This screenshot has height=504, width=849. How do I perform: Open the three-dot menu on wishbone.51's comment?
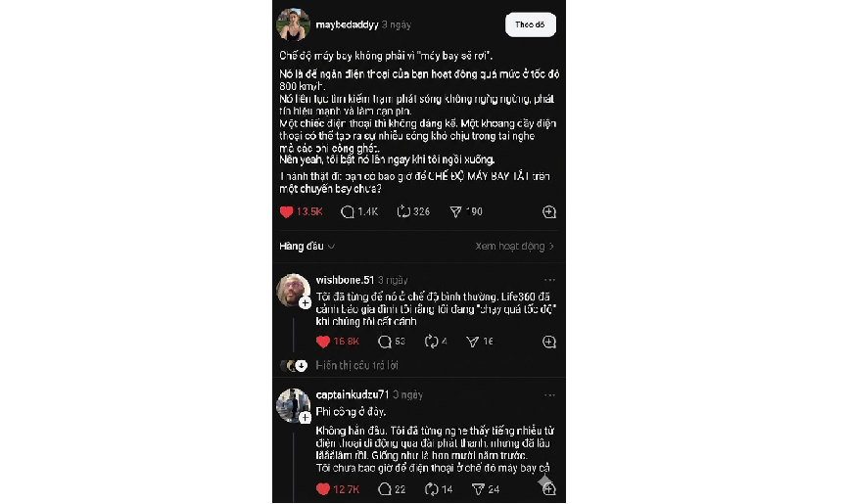coord(549,279)
